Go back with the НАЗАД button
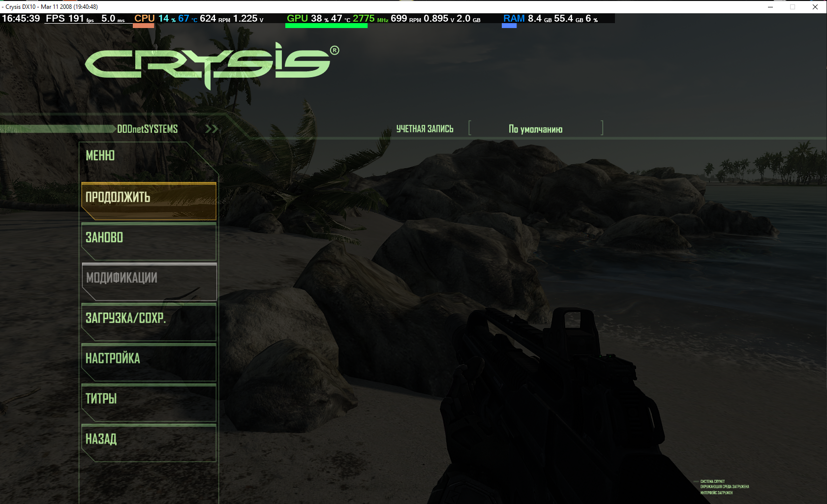The height and width of the screenshot is (504, 827). pyautogui.click(x=149, y=443)
